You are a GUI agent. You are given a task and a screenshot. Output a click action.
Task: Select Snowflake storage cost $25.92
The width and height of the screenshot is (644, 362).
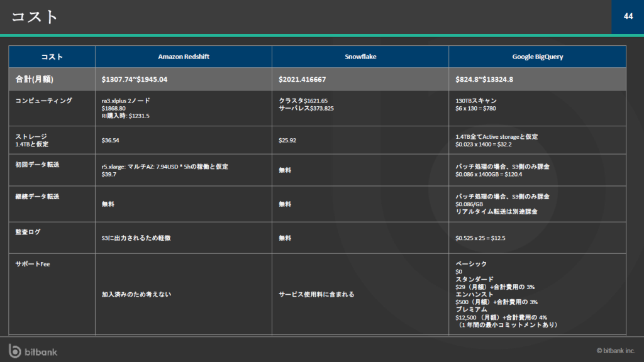point(287,140)
